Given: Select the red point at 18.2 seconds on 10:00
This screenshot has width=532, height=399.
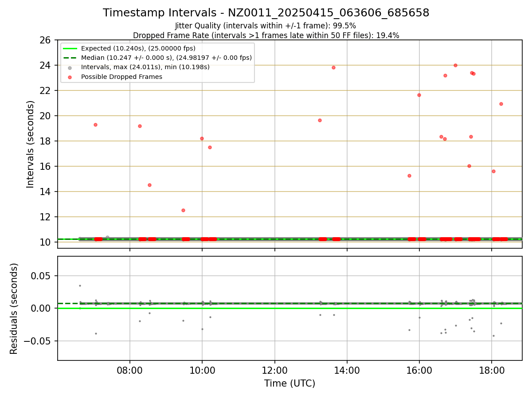Looking at the screenshot, I should tap(202, 138).
